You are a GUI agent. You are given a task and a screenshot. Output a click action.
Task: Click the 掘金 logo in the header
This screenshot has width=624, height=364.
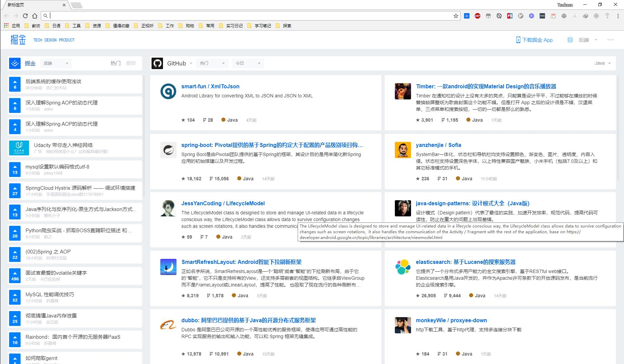[18, 40]
